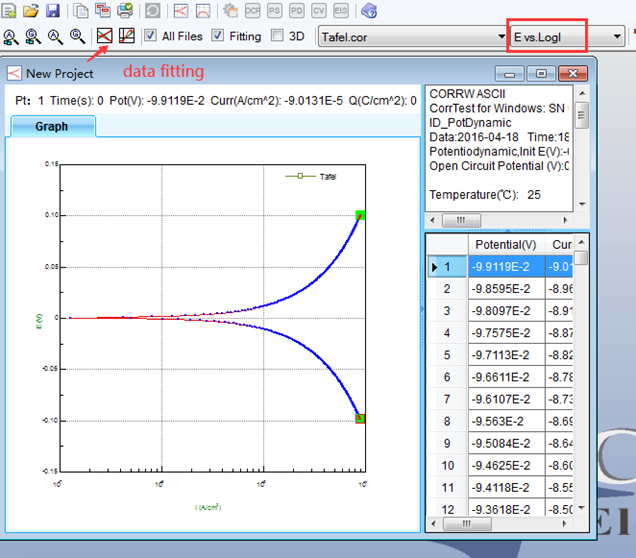This screenshot has height=558, width=636.
Task: Click the New Project window title icon
Action: (14, 73)
